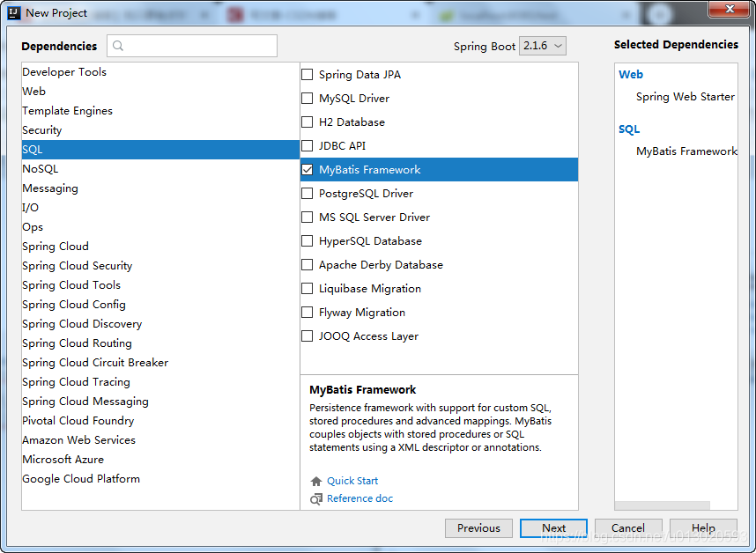This screenshot has height=553, width=756.
Task: Open the Reference doc link
Action: click(359, 498)
